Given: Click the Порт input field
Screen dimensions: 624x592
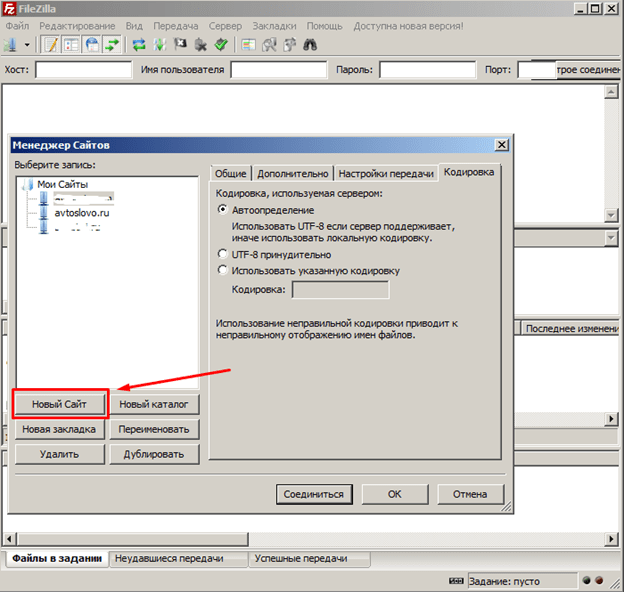Looking at the screenshot, I should click(536, 70).
